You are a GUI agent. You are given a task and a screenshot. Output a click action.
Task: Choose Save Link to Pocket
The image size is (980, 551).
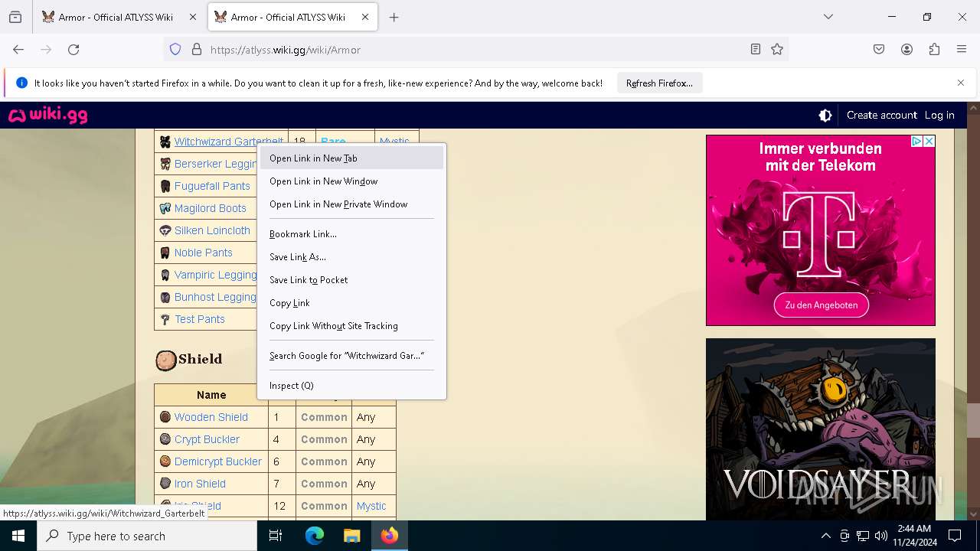(x=351, y=280)
